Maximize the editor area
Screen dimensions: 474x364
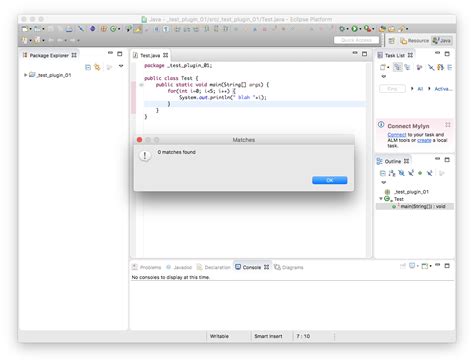(365, 54)
